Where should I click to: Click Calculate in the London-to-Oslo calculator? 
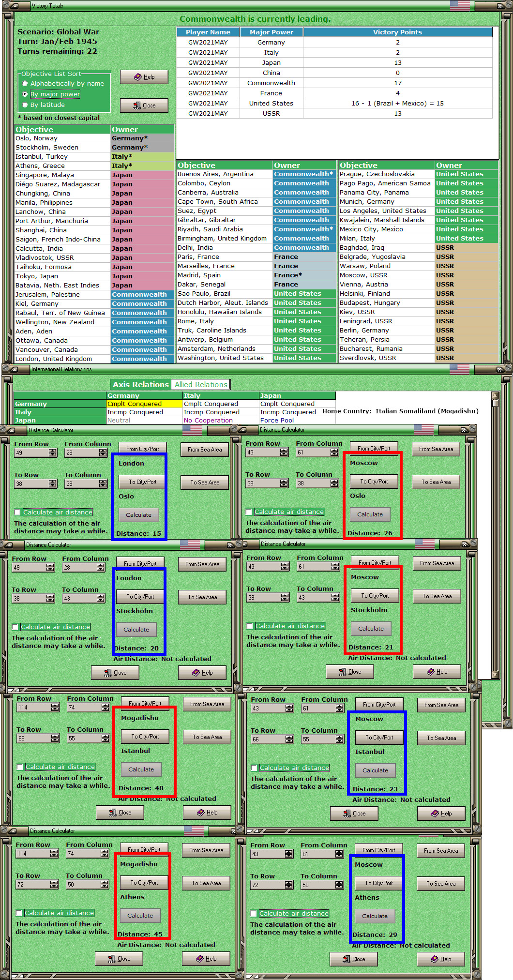(138, 515)
